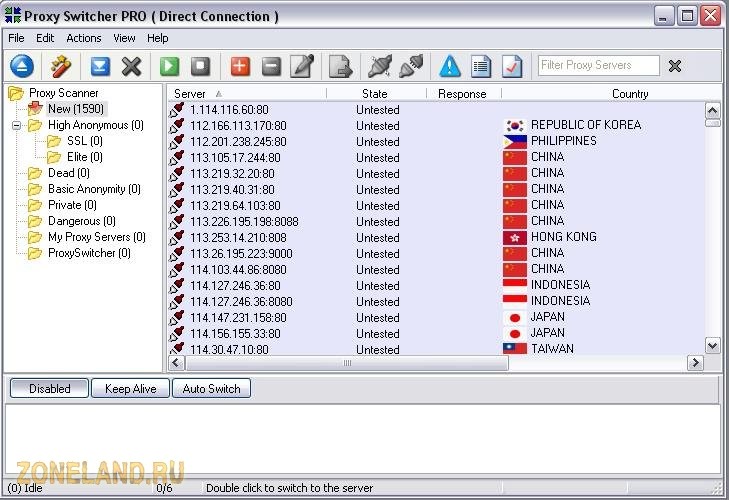
Task: Open the View menu
Action: tap(124, 38)
